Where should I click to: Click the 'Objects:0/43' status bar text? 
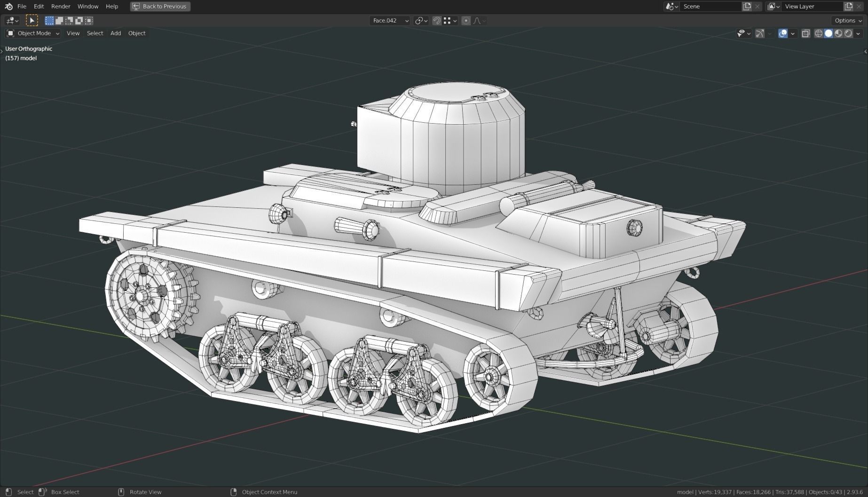tap(825, 492)
